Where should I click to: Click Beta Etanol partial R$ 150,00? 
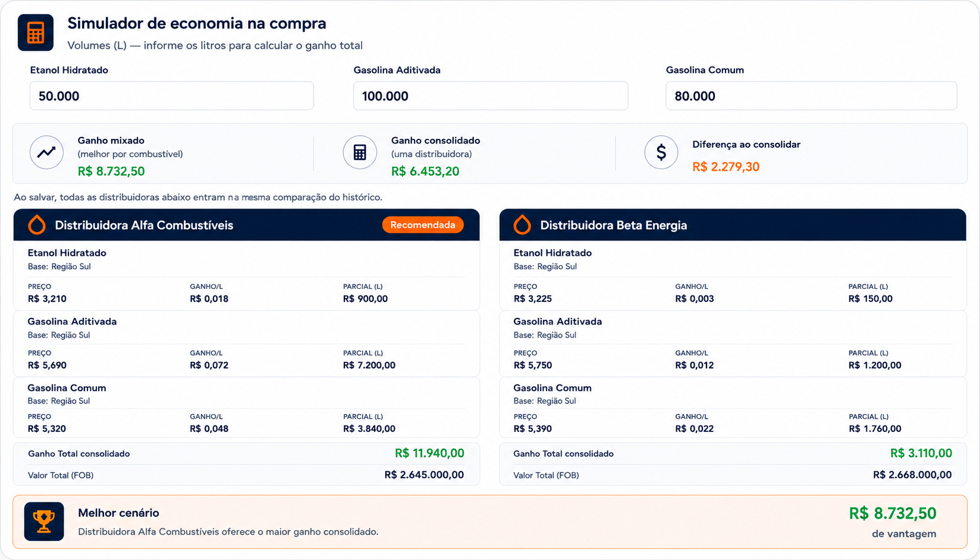click(871, 299)
